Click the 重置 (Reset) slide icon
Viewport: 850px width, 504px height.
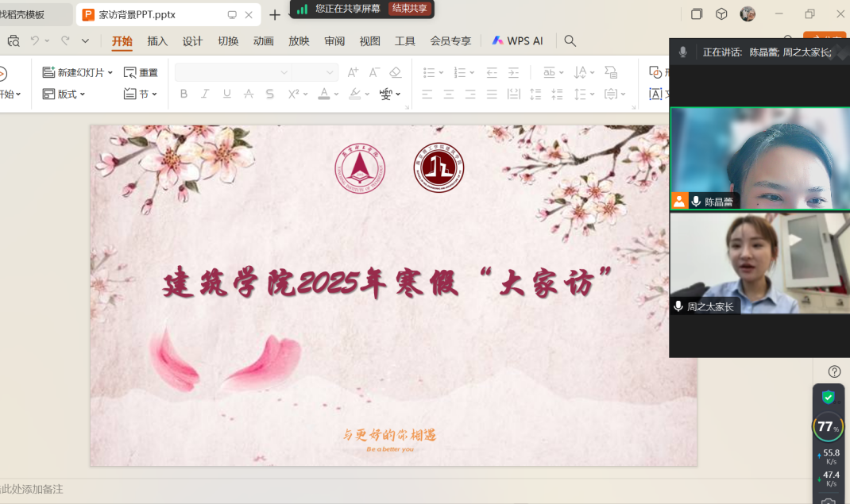click(141, 72)
